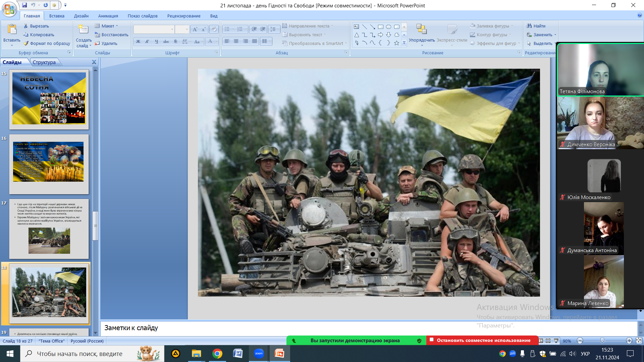The height and width of the screenshot is (362, 644).
Task: Open Zoom app in the taskbar
Action: pyautogui.click(x=259, y=354)
